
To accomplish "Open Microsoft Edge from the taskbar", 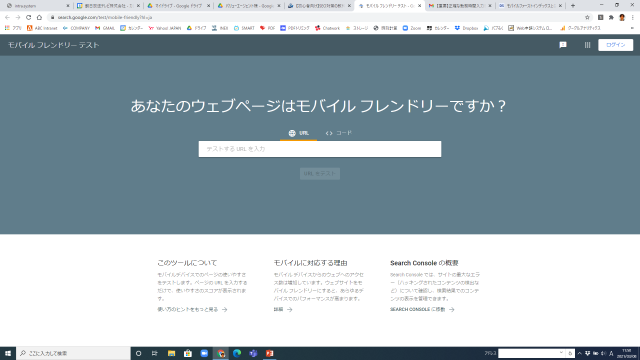I will pos(237,353).
